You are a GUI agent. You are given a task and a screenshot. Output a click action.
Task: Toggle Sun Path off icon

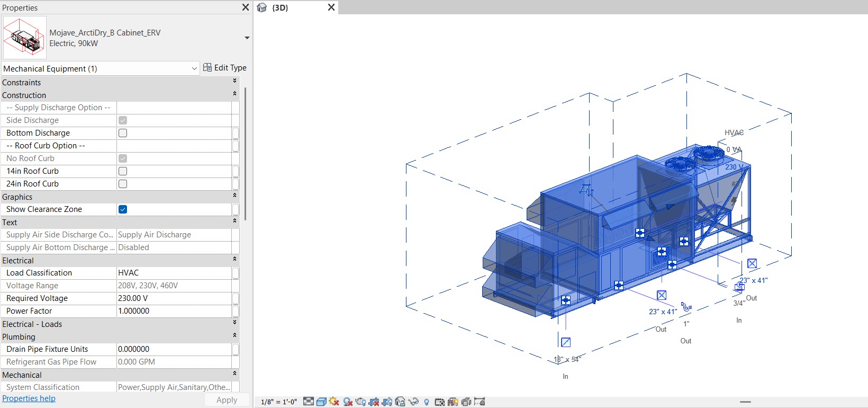(x=334, y=402)
